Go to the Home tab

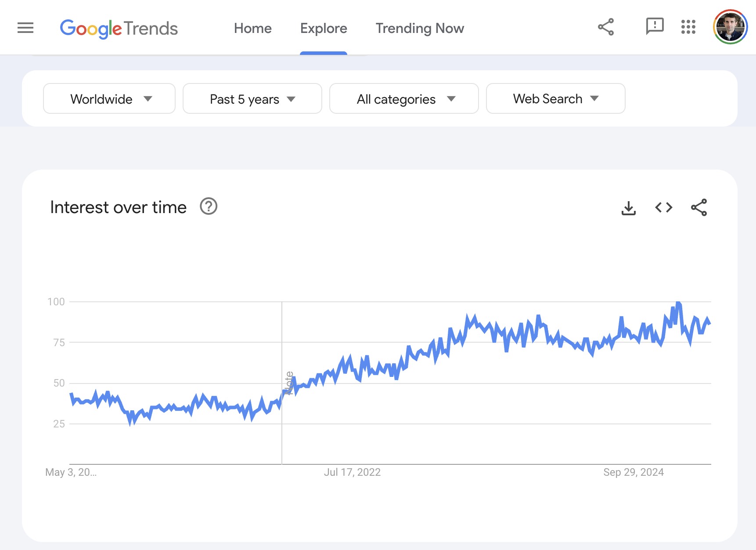click(252, 29)
